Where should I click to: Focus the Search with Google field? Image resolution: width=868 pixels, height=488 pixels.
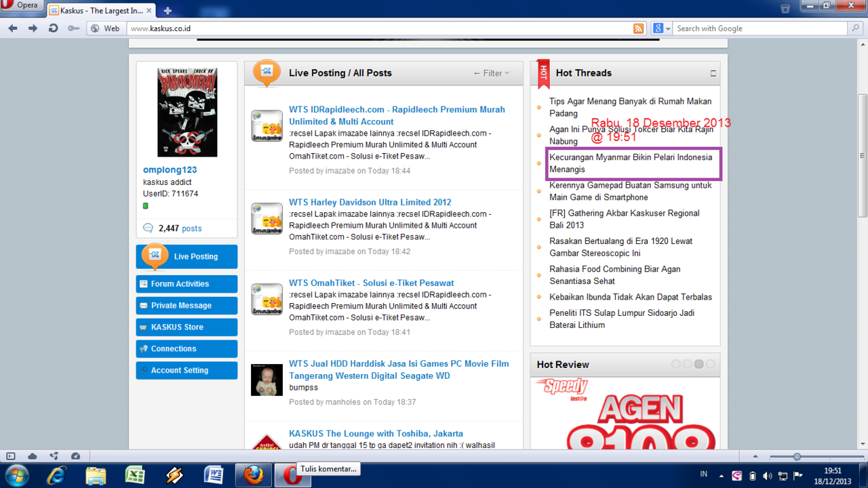760,28
